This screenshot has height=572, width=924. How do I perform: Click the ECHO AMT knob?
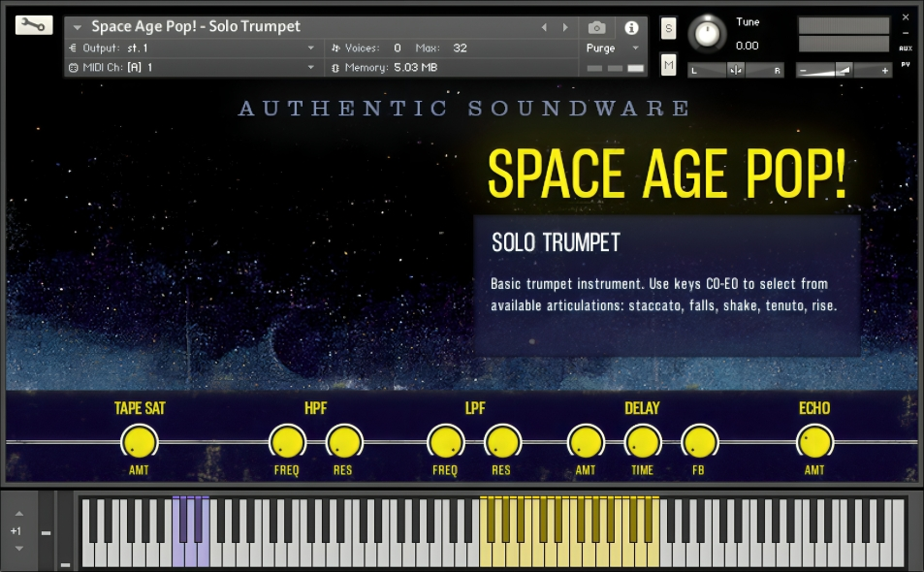click(815, 442)
